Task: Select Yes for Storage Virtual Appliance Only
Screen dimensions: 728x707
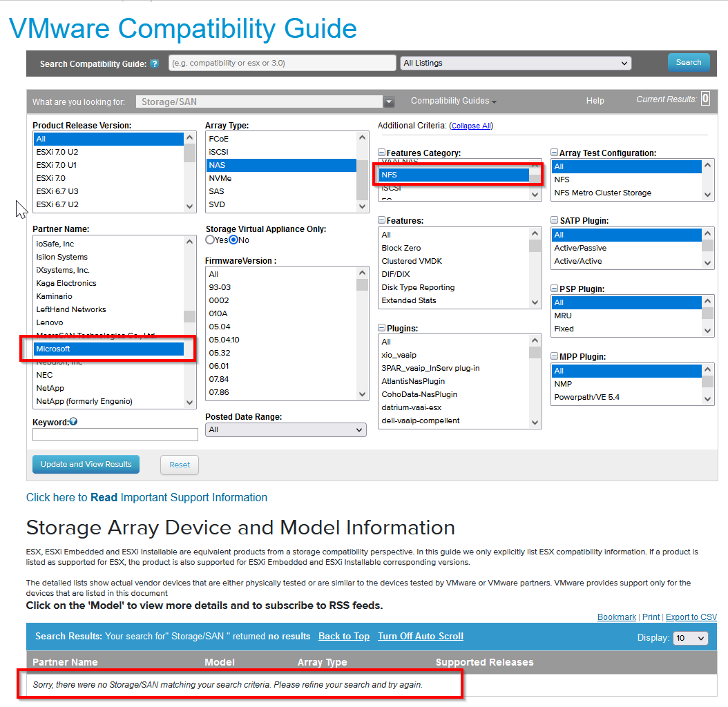Action: pyautogui.click(x=210, y=240)
